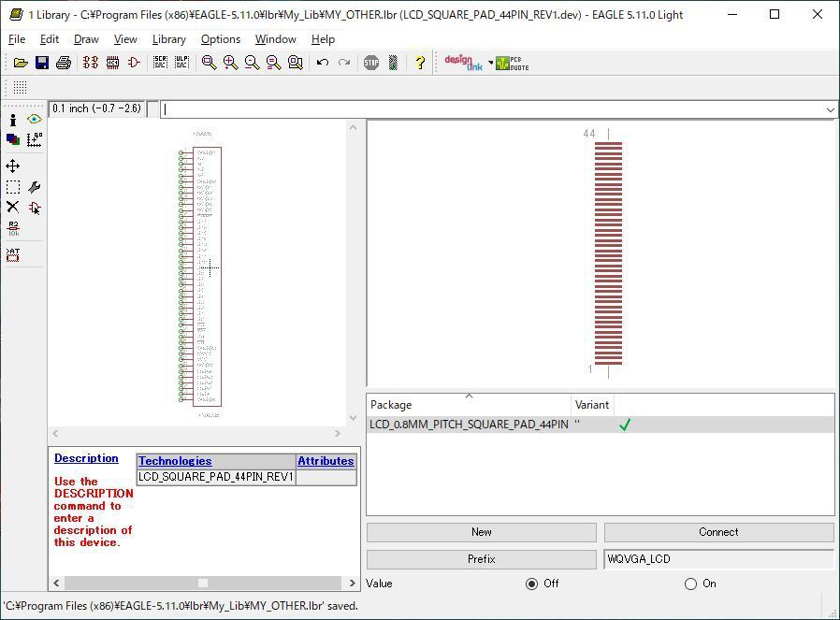Select the Off value radio button
This screenshot has width=840, height=620.
pos(532,584)
